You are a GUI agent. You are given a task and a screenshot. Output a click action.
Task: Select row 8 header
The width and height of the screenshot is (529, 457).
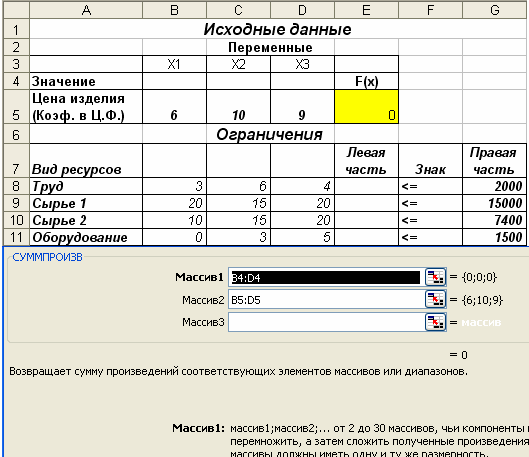pos(16,186)
